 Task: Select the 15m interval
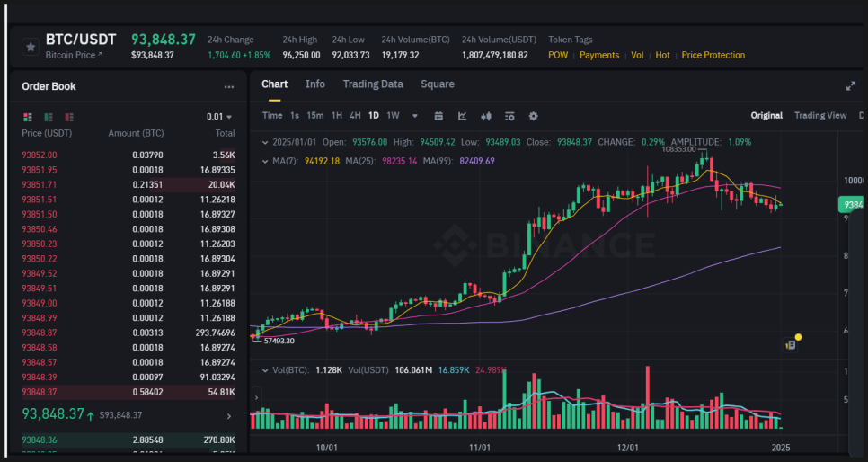[x=315, y=115]
